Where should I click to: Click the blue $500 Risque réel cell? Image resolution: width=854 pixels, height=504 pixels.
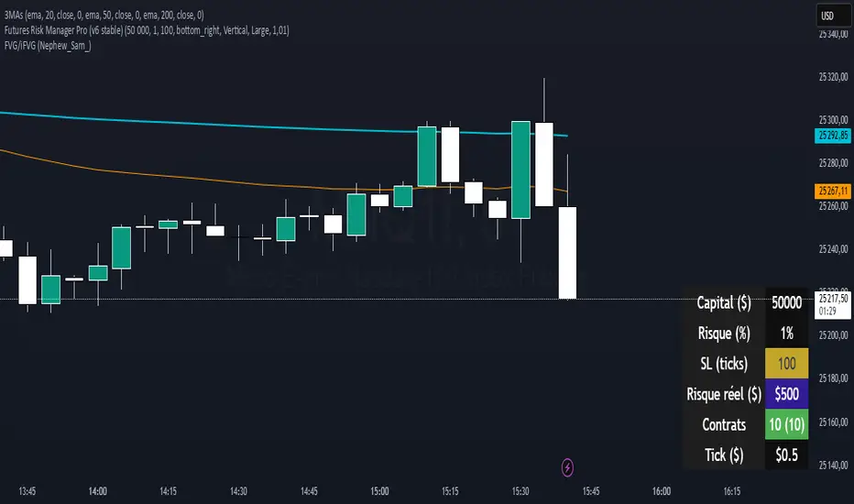coord(785,394)
